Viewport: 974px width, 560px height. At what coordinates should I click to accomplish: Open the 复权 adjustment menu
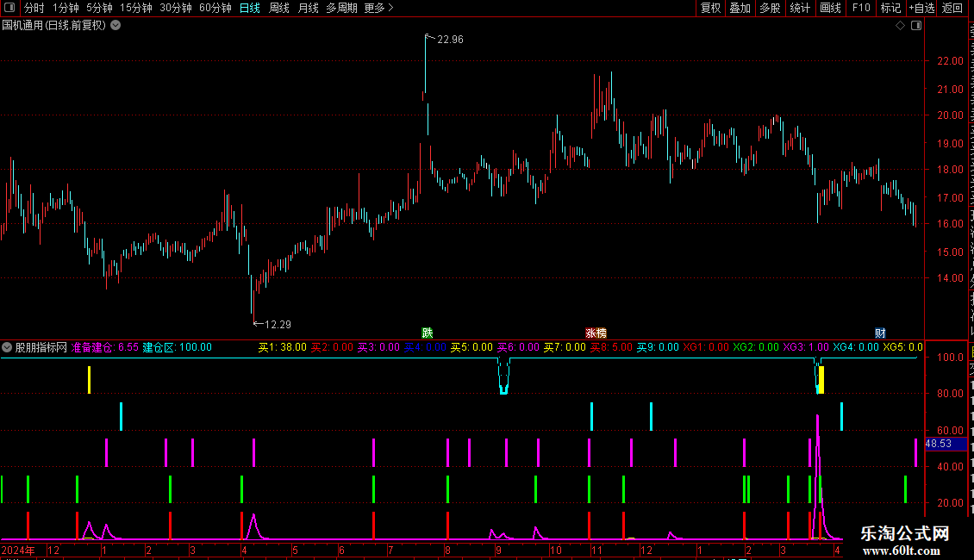[710, 8]
